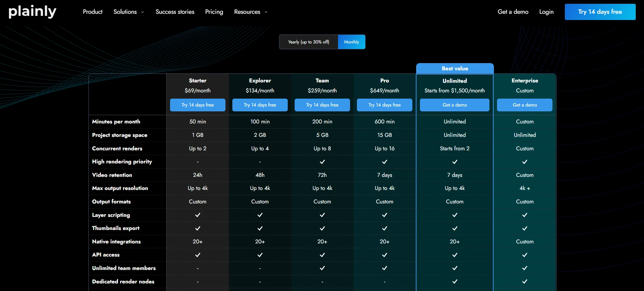The height and width of the screenshot is (291, 644).
Task: Click Pro 15 GB storage cell
Action: coord(384,135)
